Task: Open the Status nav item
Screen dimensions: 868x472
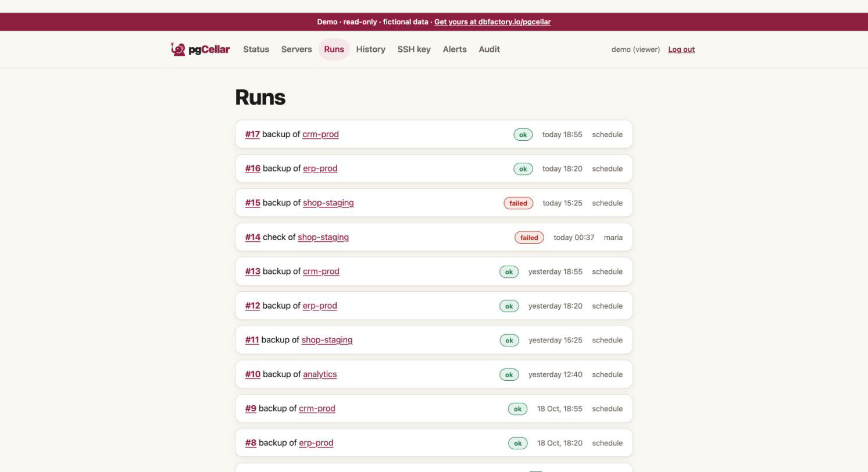Action: click(x=256, y=49)
